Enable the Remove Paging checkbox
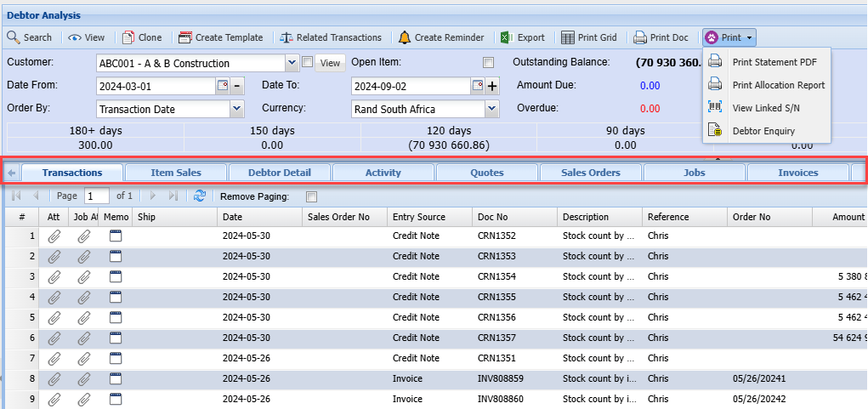This screenshot has height=409, width=868. (311, 196)
